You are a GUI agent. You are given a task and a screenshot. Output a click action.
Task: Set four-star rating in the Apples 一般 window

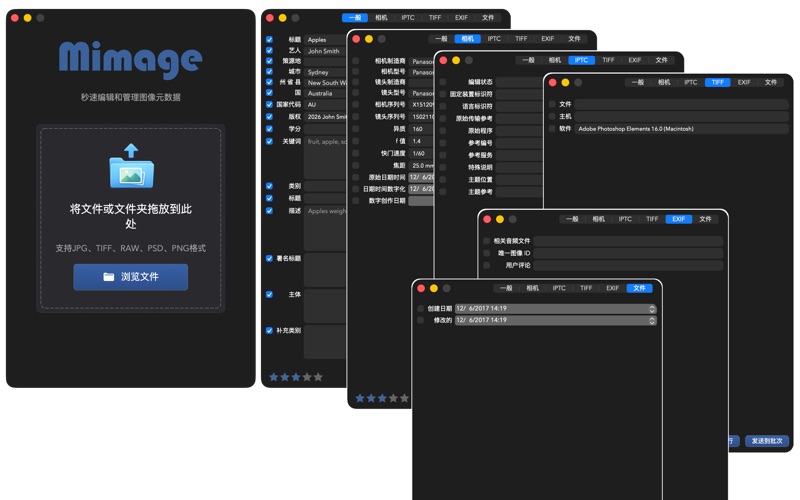point(307,377)
